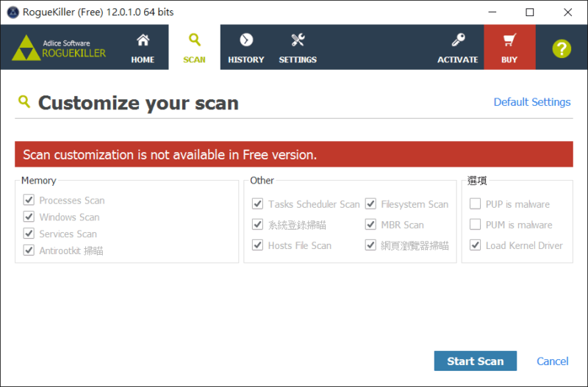Click the Buy shopping cart icon

point(509,40)
